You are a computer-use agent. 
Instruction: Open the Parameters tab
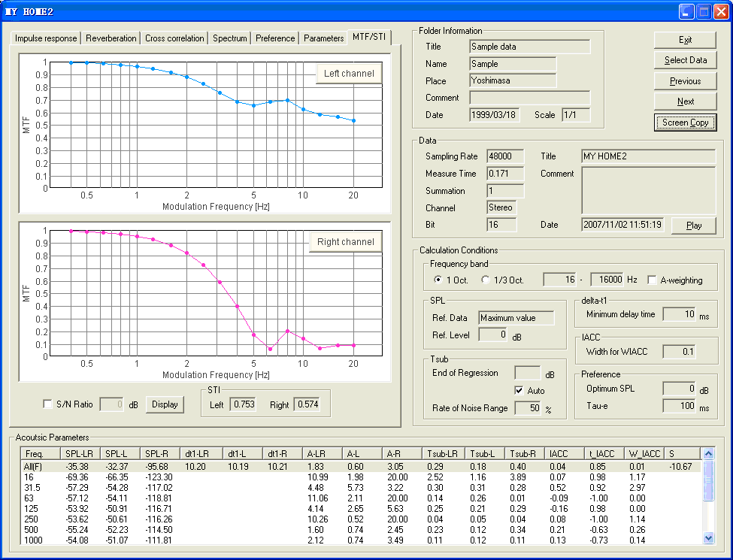[x=323, y=38]
